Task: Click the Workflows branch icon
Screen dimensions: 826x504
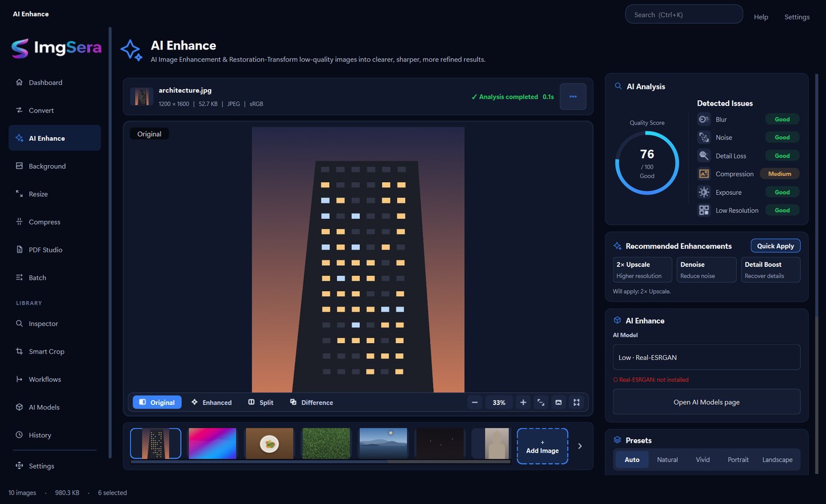Action: coord(19,379)
